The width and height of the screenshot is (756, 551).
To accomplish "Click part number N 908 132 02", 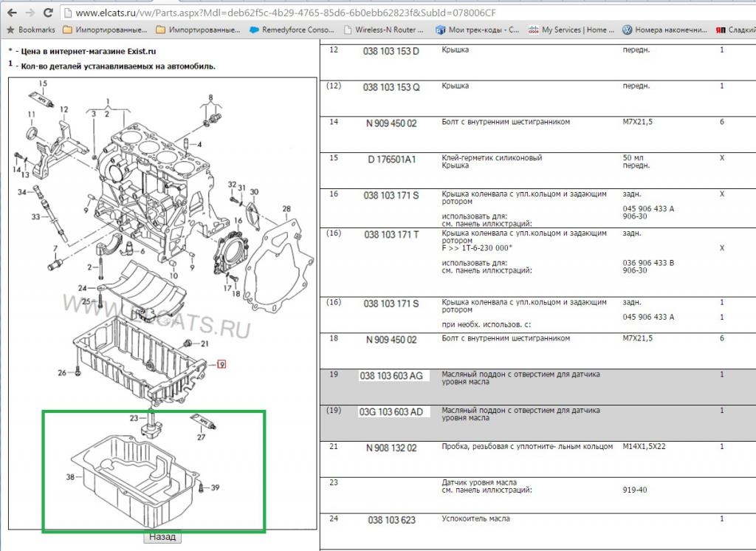I will [x=391, y=448].
